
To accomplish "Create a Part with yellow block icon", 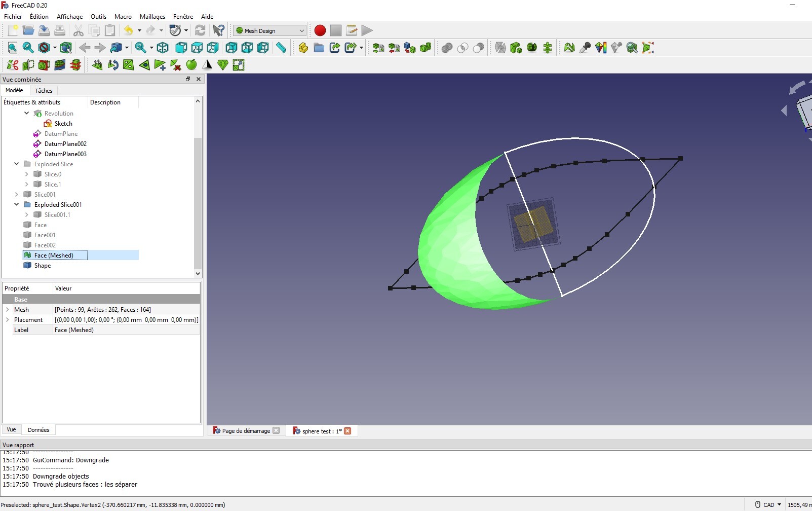I will click(x=303, y=48).
